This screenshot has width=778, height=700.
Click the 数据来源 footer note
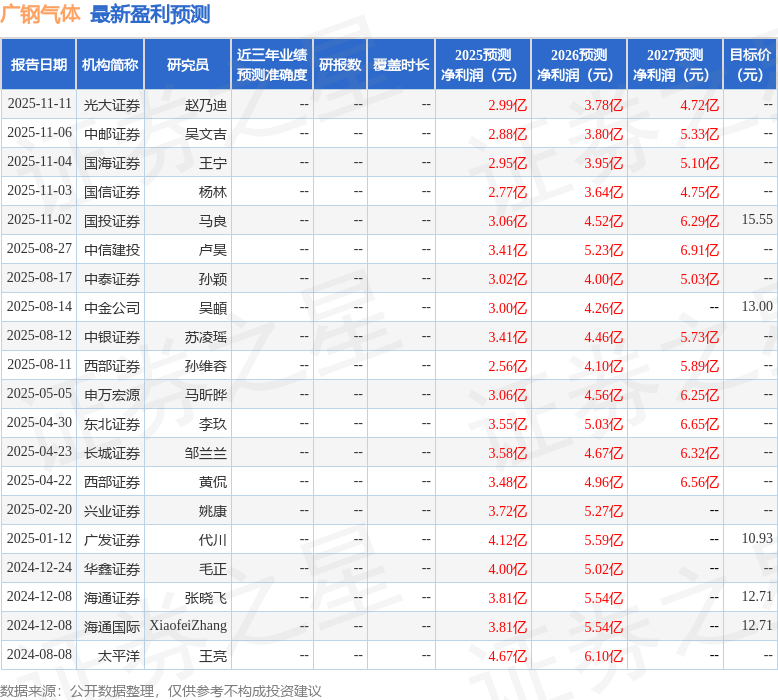click(161, 691)
